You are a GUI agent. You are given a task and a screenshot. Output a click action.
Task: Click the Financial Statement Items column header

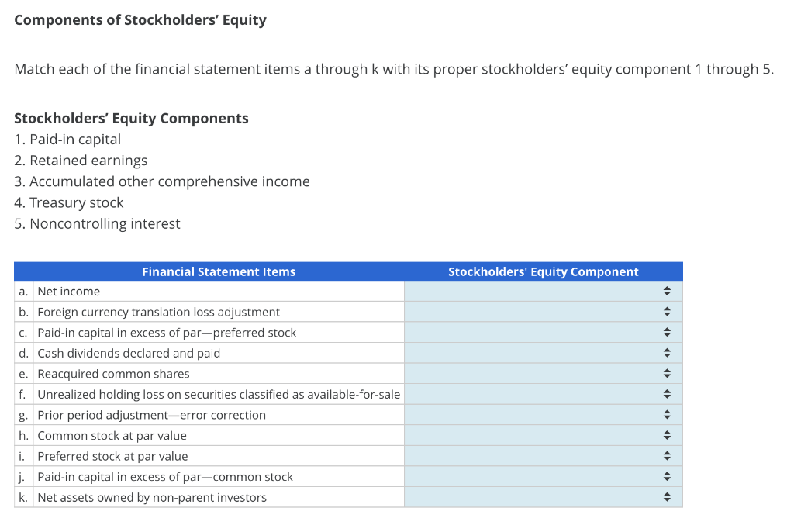pos(218,271)
